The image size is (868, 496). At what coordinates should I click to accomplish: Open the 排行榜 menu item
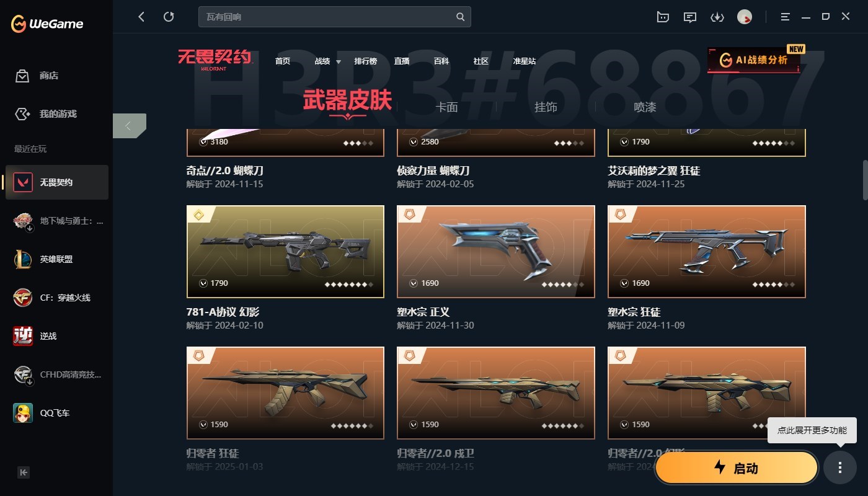[365, 61]
